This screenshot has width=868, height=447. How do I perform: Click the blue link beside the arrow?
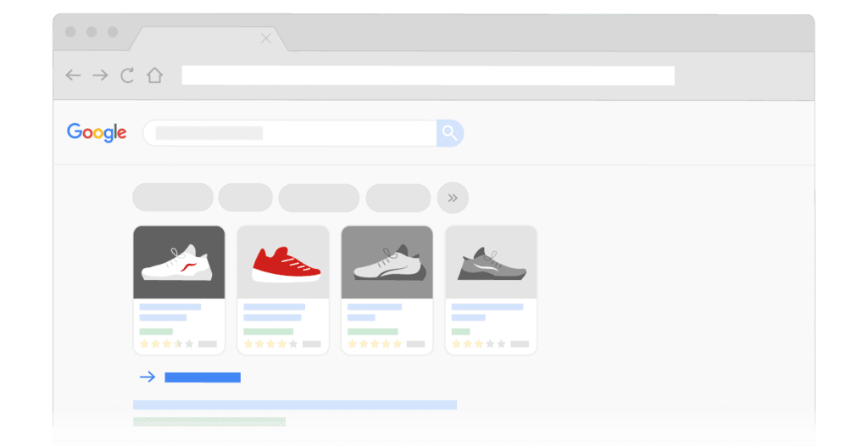(x=203, y=377)
